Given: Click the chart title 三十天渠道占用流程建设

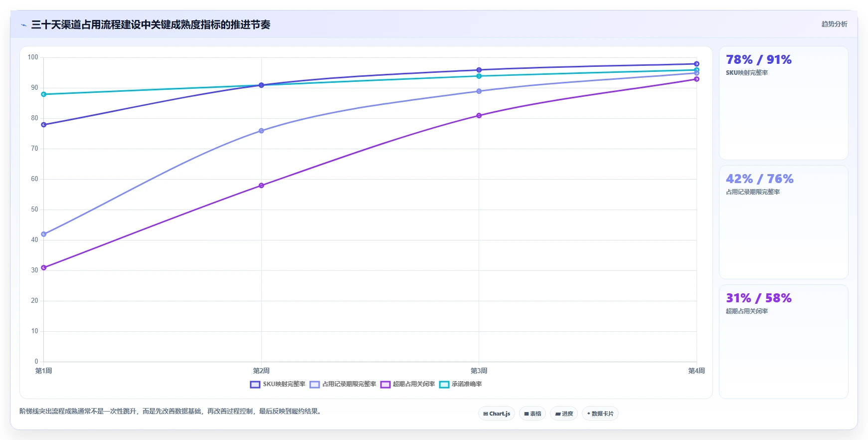Looking at the screenshot, I should point(151,25).
